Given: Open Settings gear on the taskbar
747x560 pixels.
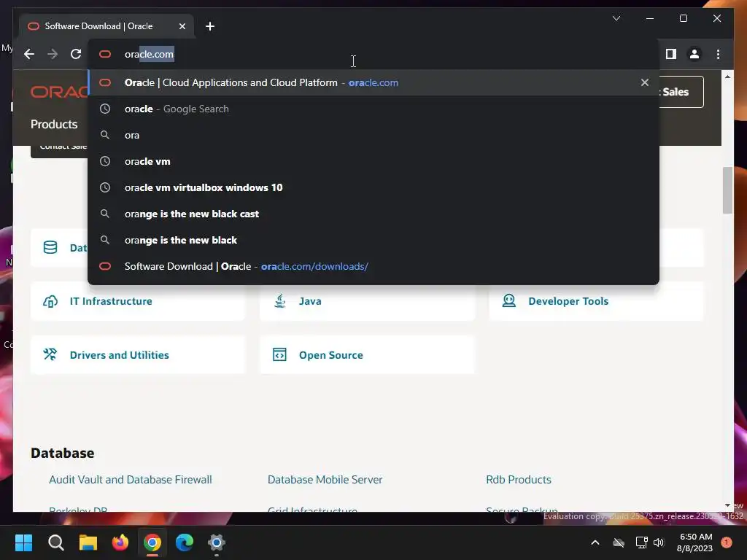Looking at the screenshot, I should click(216, 542).
